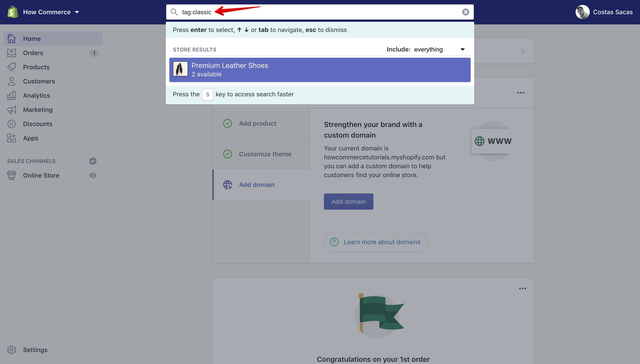Click into the tag:classic search field

click(x=320, y=12)
